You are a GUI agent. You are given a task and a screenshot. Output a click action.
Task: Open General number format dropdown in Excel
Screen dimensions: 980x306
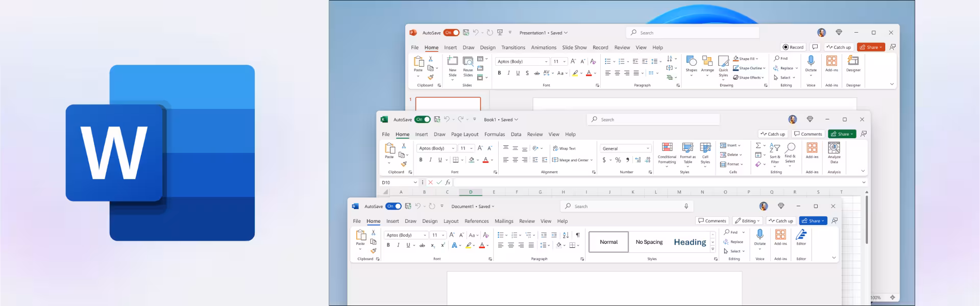648,148
